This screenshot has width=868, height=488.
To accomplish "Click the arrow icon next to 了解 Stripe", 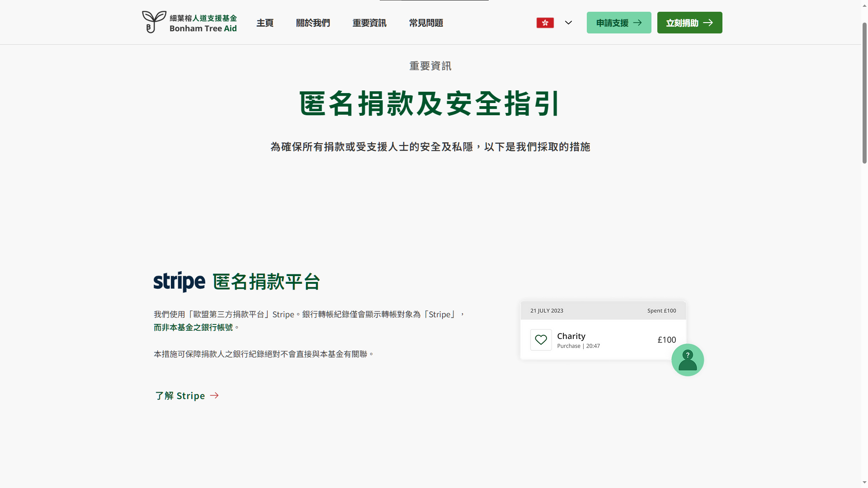I will click(x=214, y=395).
